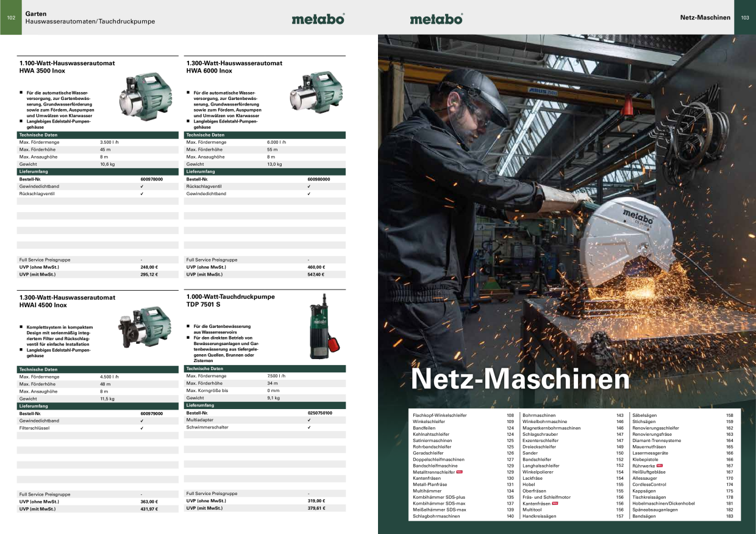The height and width of the screenshot is (534, 756).
Task: Open index entry CordlessControl
Action: [x=649, y=485]
